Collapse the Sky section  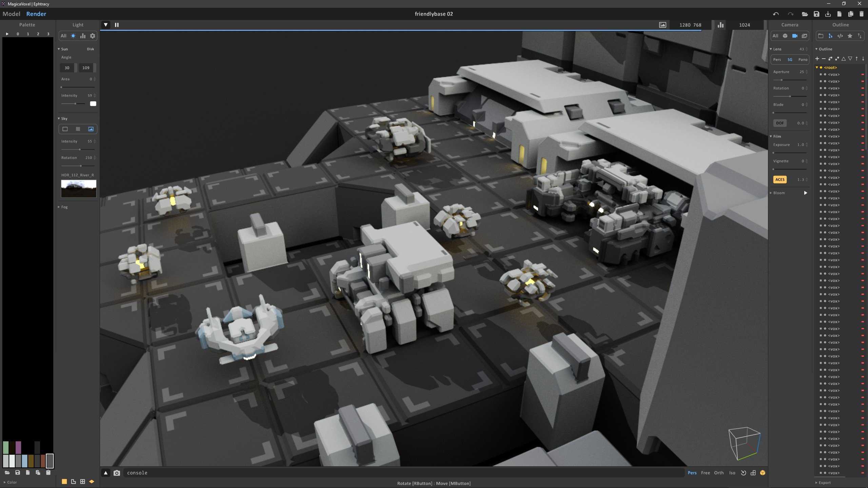click(x=59, y=119)
